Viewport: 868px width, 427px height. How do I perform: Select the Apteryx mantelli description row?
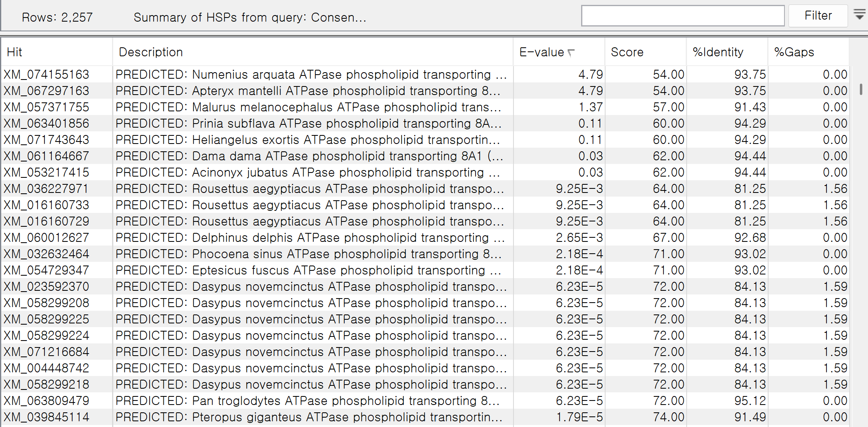coord(308,91)
